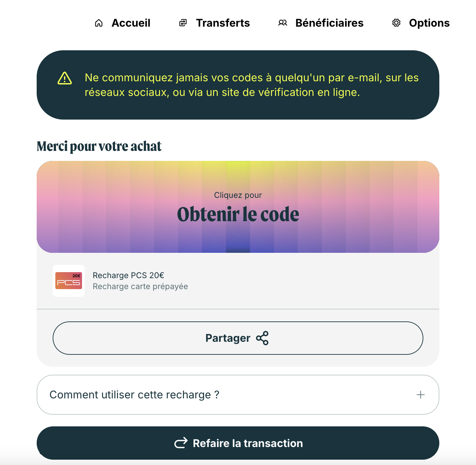Click the Recharge PCS 20€ product title
The height and width of the screenshot is (465, 476).
pyautogui.click(x=128, y=275)
